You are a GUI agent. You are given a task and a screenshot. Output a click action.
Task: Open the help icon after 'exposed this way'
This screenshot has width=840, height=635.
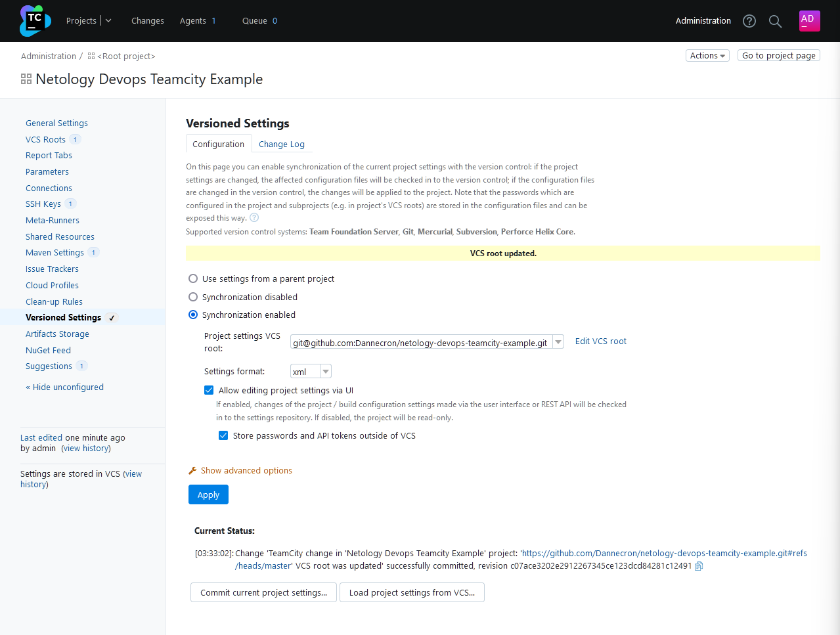[254, 217]
